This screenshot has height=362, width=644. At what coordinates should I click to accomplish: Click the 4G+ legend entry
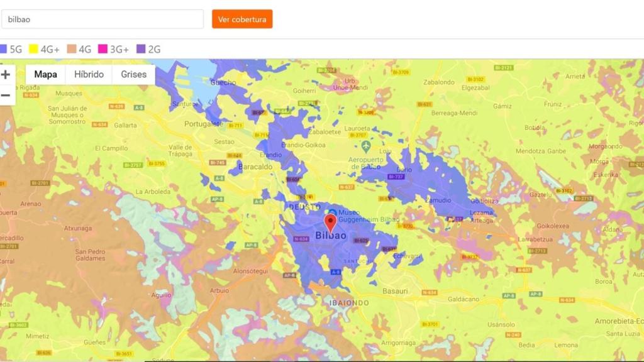[43, 48]
